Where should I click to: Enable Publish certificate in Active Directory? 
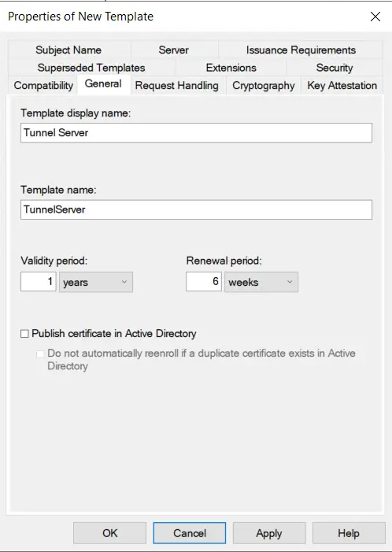[24, 334]
